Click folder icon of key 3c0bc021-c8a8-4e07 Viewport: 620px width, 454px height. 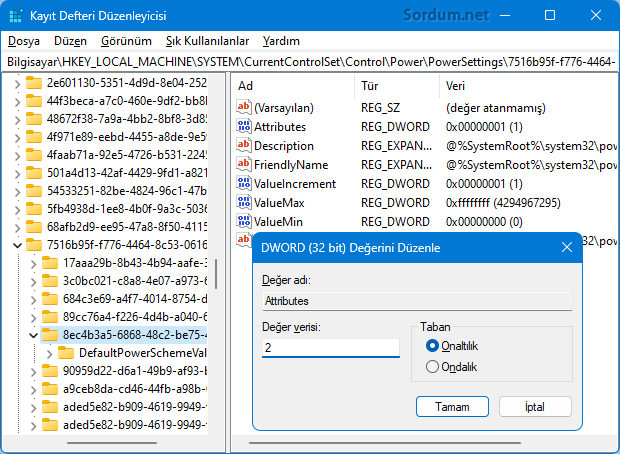pos(50,281)
